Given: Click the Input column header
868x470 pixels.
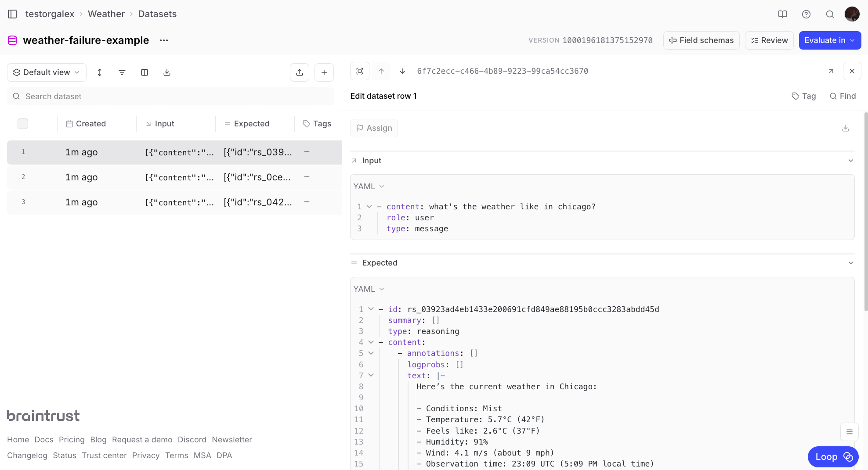Looking at the screenshot, I should coord(160,124).
